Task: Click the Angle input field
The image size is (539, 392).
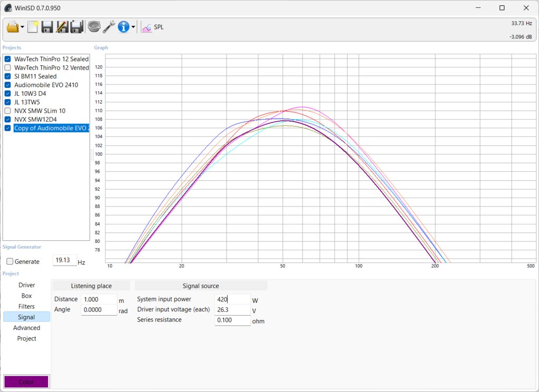Action: (x=99, y=310)
